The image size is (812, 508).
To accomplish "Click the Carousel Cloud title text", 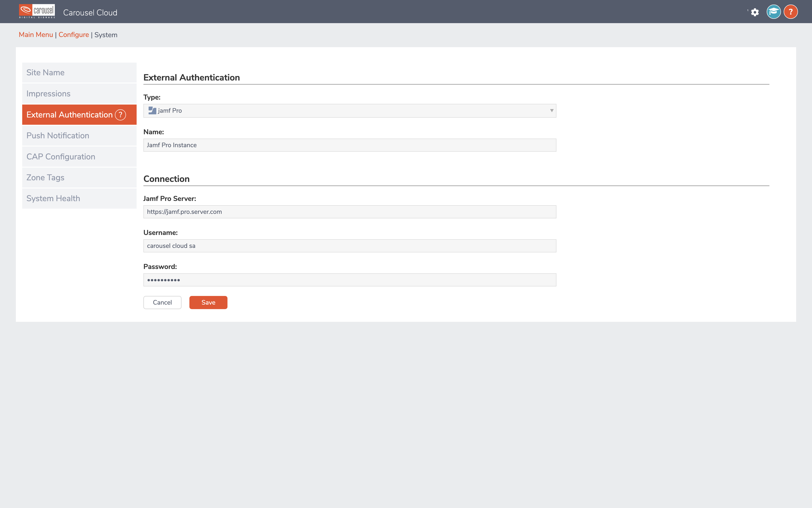I will (90, 13).
